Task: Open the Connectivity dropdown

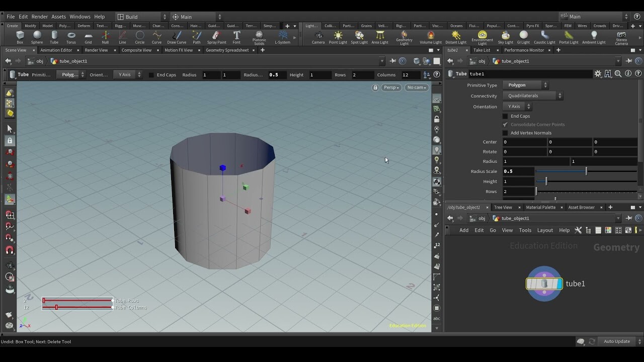Action: (x=532, y=96)
